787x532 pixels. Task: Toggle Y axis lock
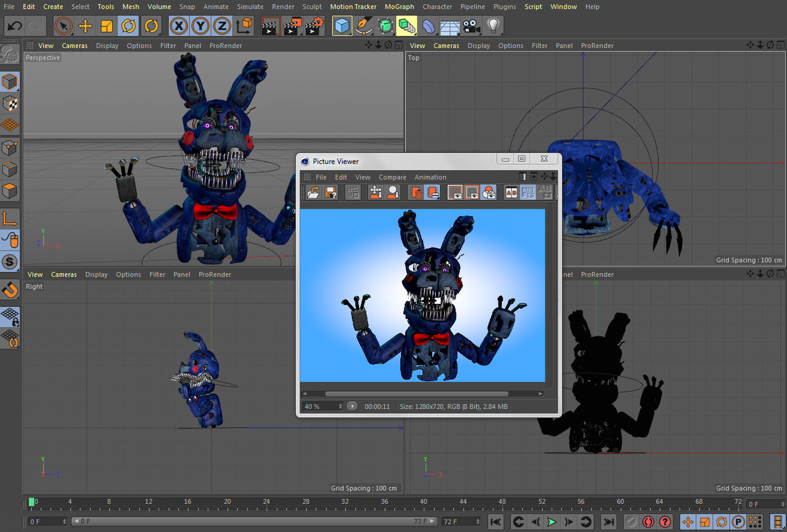(x=200, y=26)
